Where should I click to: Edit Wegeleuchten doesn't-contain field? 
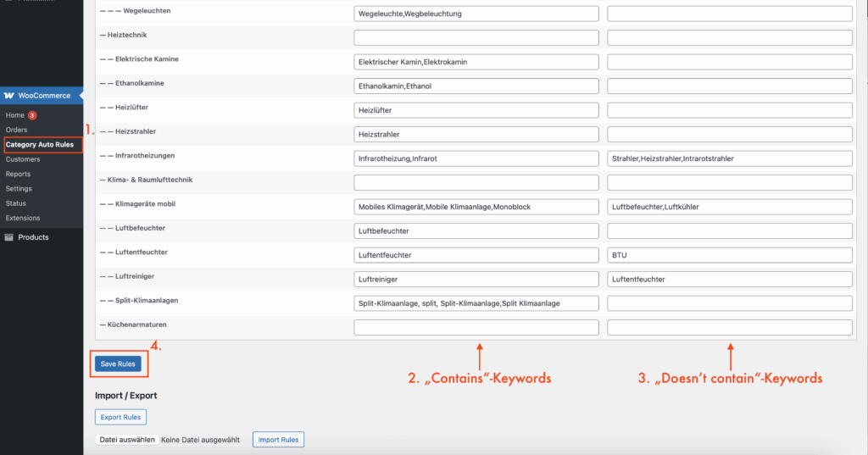point(730,14)
